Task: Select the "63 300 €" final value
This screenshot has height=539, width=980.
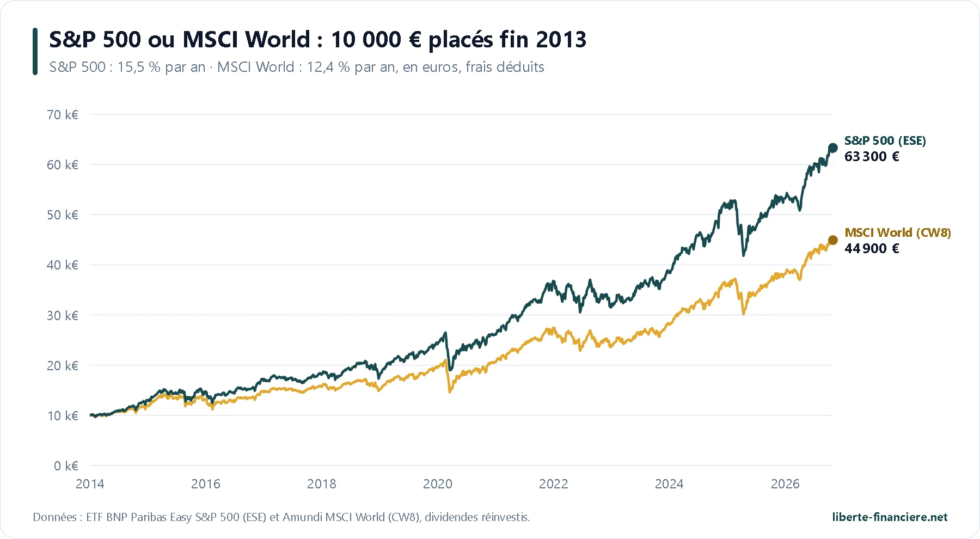Action: point(872,157)
